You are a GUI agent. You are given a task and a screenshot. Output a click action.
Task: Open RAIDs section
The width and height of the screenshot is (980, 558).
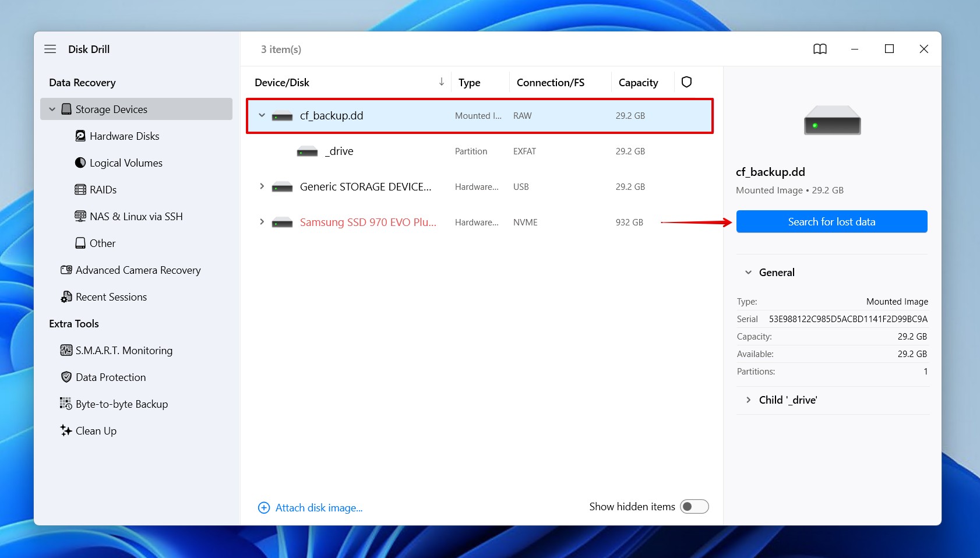click(x=103, y=190)
